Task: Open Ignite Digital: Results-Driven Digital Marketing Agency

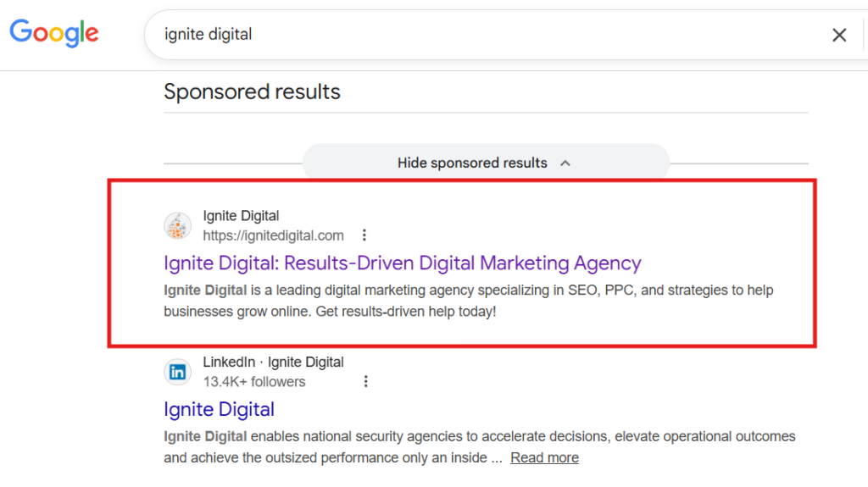Action: coord(403,263)
